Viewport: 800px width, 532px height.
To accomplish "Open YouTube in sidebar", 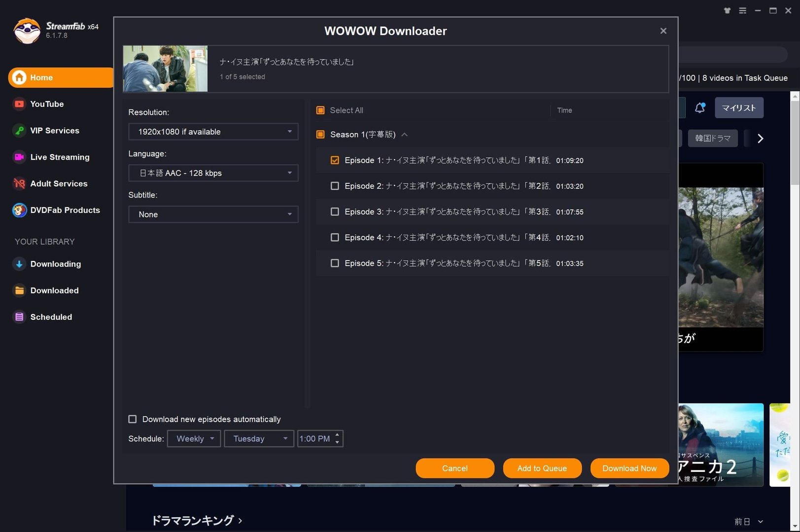I will [47, 104].
